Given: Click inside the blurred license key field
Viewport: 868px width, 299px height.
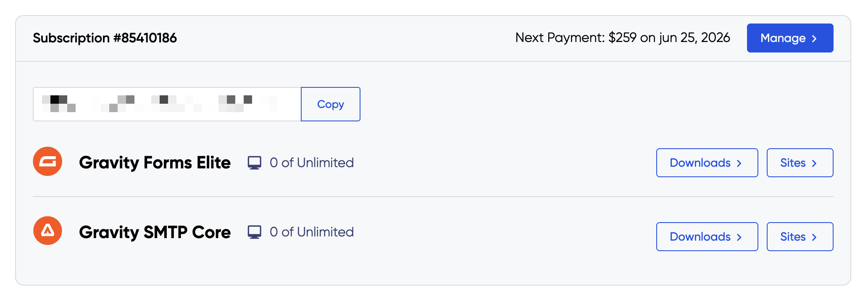Looking at the screenshot, I should [x=167, y=104].
